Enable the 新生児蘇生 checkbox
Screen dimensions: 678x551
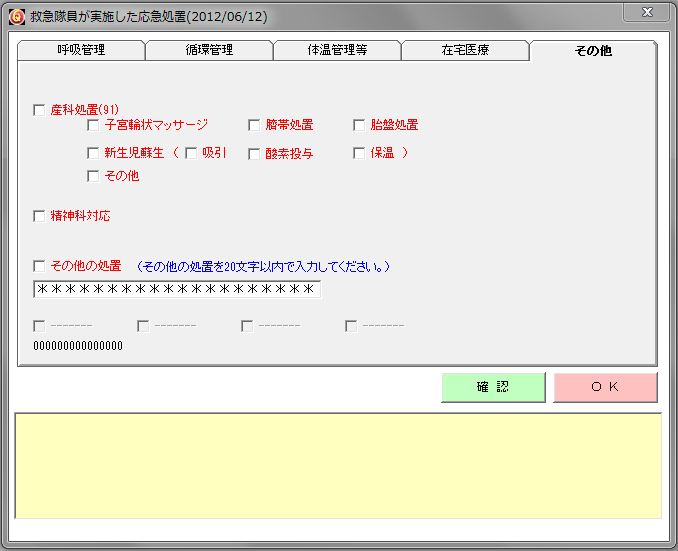(x=94, y=153)
